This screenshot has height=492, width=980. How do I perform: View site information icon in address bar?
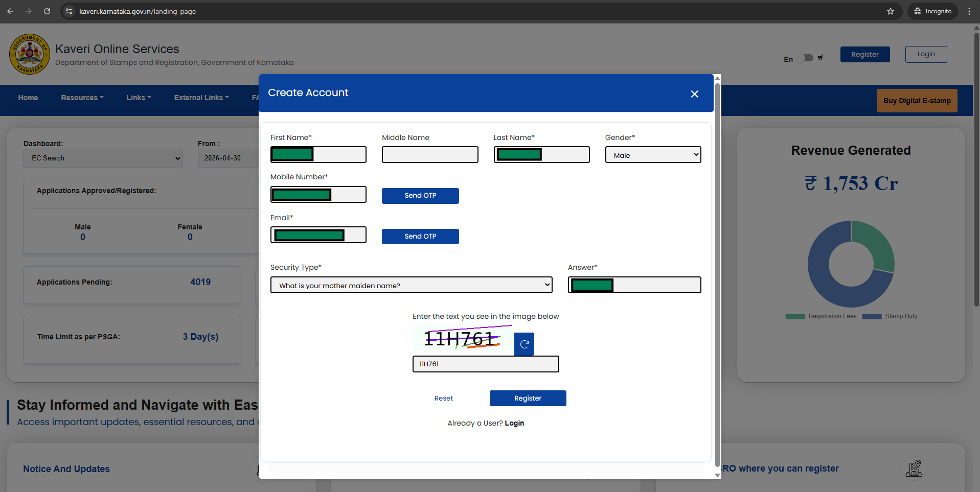[x=70, y=11]
